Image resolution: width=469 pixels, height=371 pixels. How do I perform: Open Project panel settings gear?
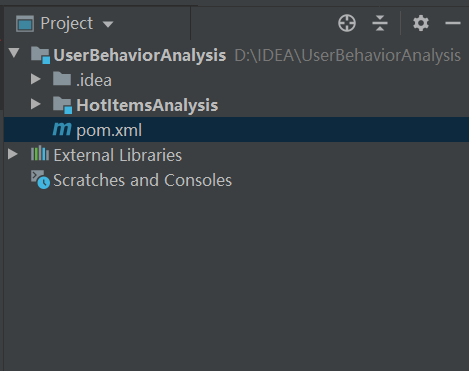click(421, 23)
